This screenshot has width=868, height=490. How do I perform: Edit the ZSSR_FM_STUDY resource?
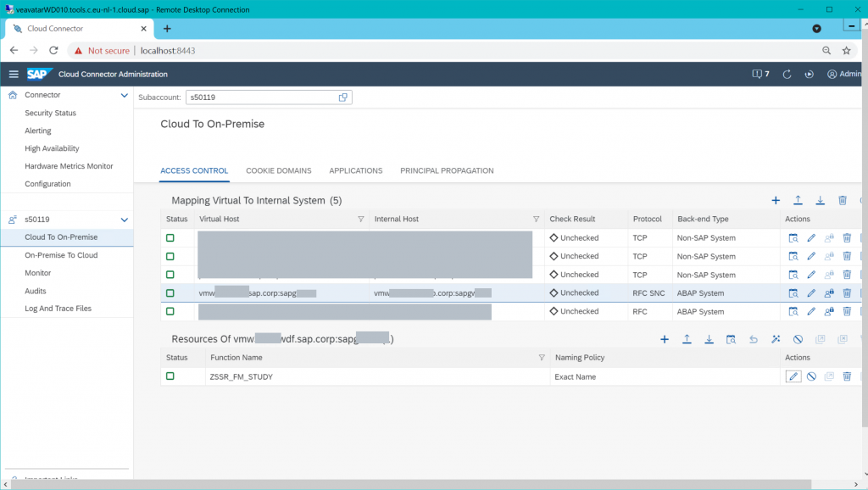click(x=793, y=376)
